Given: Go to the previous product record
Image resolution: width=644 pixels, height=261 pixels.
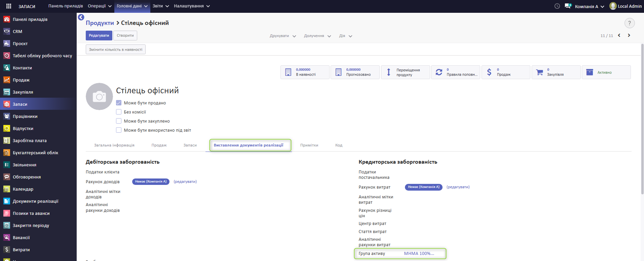Looking at the screenshot, I should click(619, 35).
